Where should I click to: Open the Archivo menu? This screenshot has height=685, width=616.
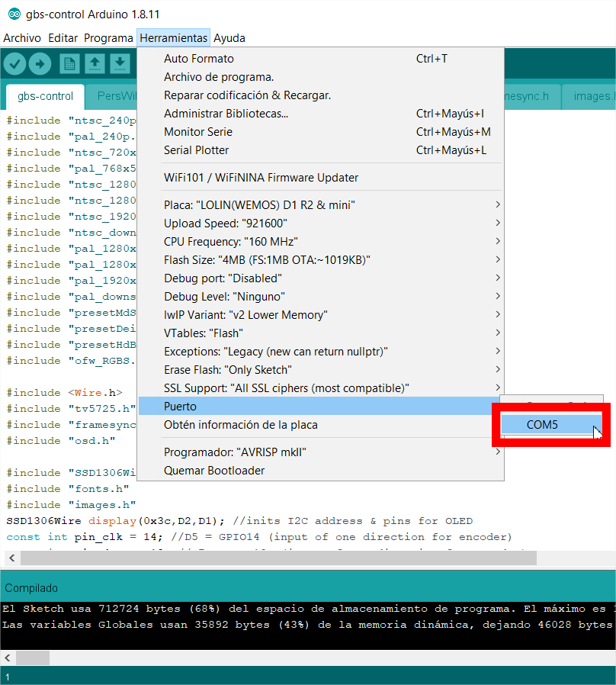tap(22, 38)
